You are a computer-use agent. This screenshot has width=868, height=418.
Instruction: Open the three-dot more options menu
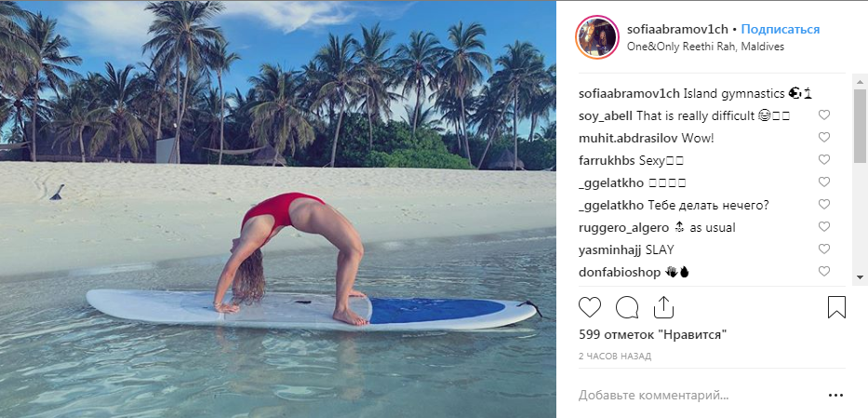[835, 395]
